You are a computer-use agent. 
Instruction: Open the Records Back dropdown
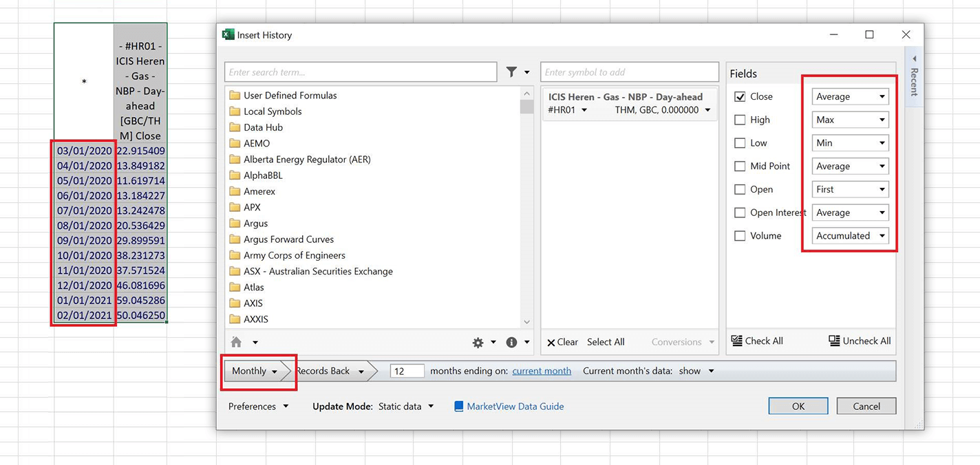coord(330,371)
